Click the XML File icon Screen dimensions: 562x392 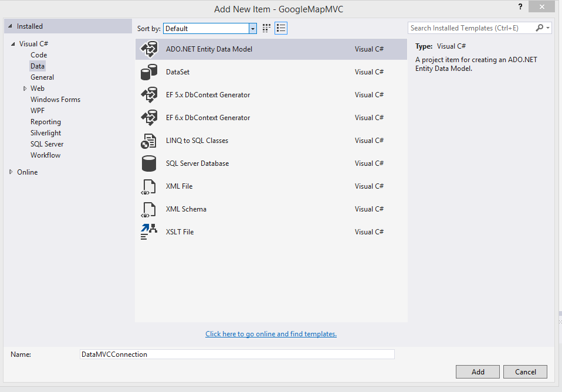pos(148,186)
